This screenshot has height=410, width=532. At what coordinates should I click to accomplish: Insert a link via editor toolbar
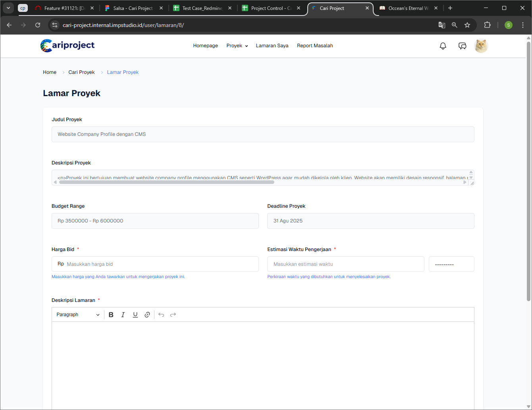pyautogui.click(x=147, y=315)
